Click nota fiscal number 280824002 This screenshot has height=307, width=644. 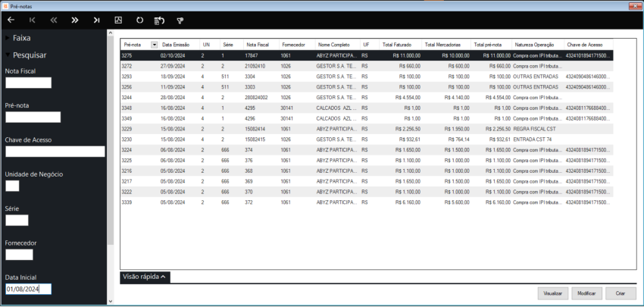256,97
